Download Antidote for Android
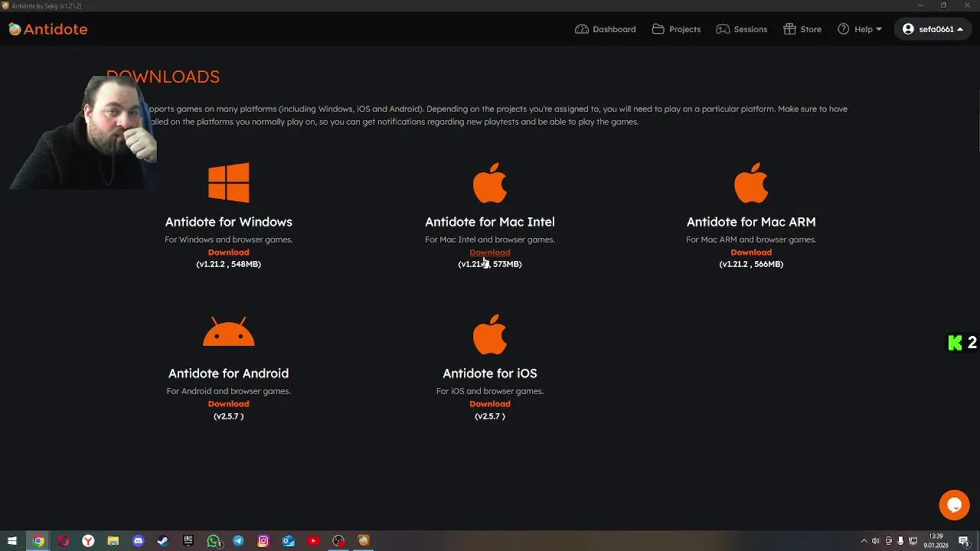Screen dimensions: 980x551 click(228, 403)
